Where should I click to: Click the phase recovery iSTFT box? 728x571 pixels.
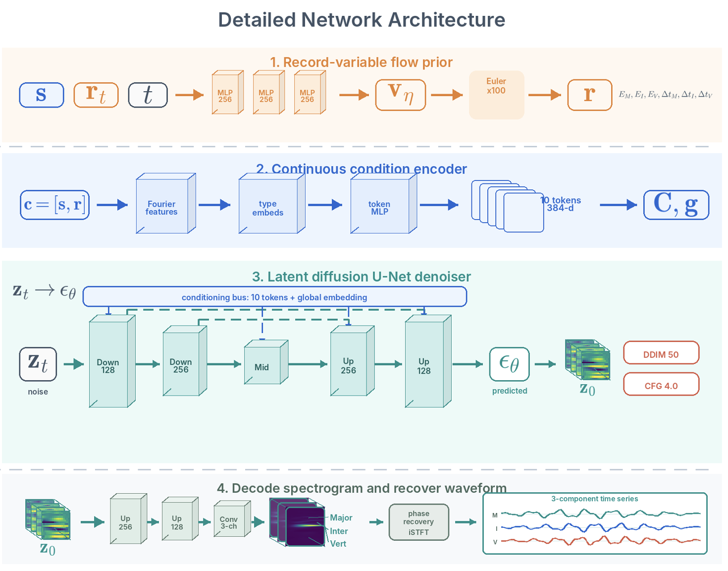point(419,522)
